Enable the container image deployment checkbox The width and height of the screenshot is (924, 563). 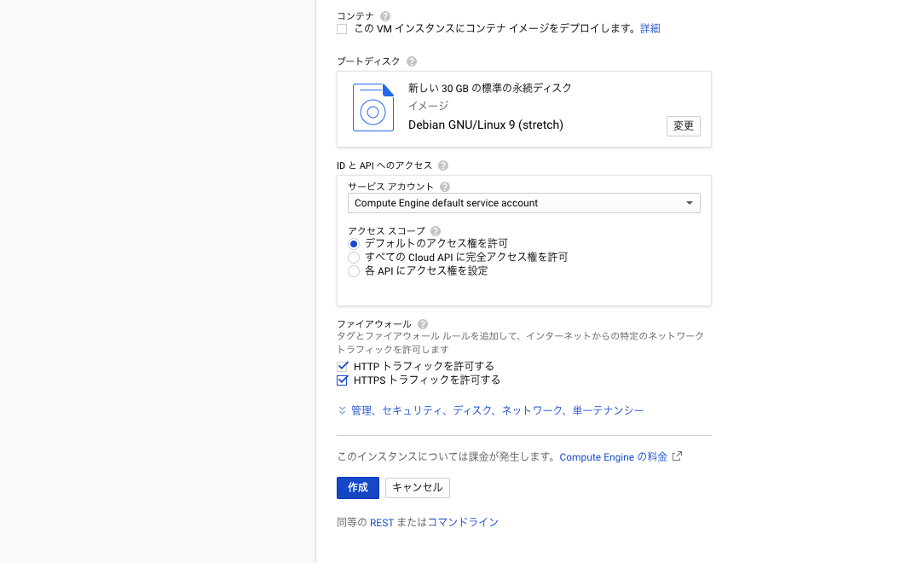point(342,28)
